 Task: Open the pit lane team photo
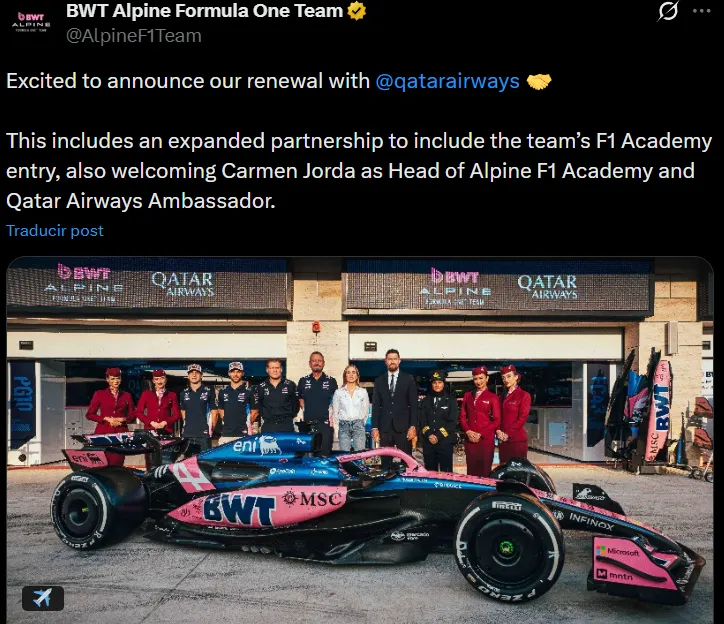pyautogui.click(x=360, y=440)
